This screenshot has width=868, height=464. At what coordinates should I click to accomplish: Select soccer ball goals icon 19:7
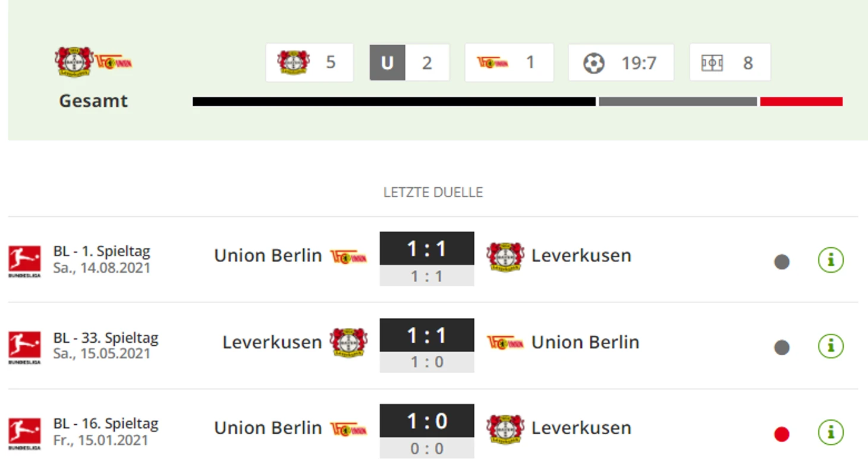pyautogui.click(x=593, y=63)
